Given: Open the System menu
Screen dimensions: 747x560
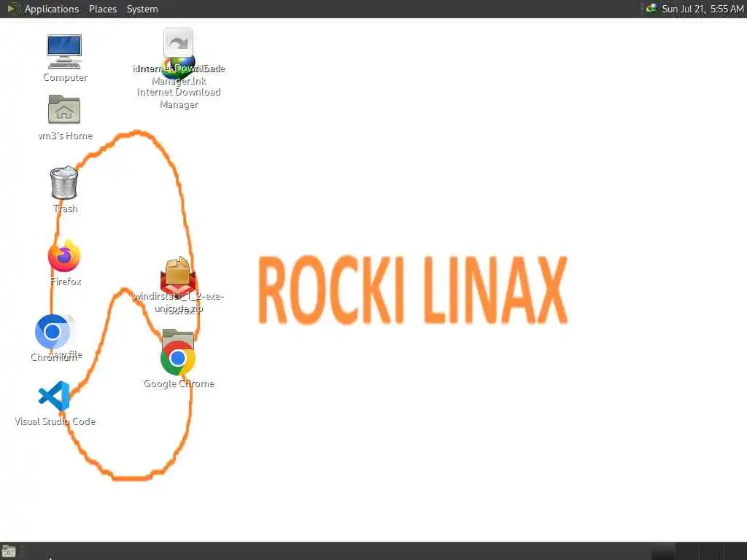Looking at the screenshot, I should click(x=142, y=9).
